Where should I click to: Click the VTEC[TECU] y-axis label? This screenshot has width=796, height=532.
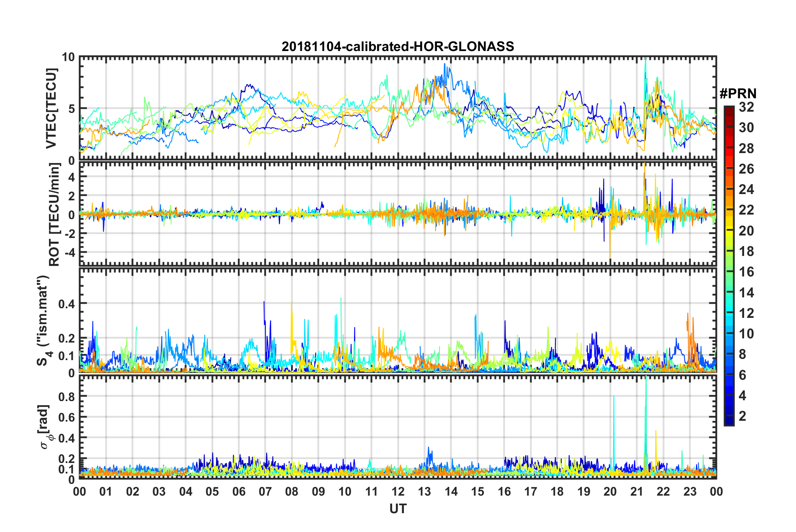[51, 108]
